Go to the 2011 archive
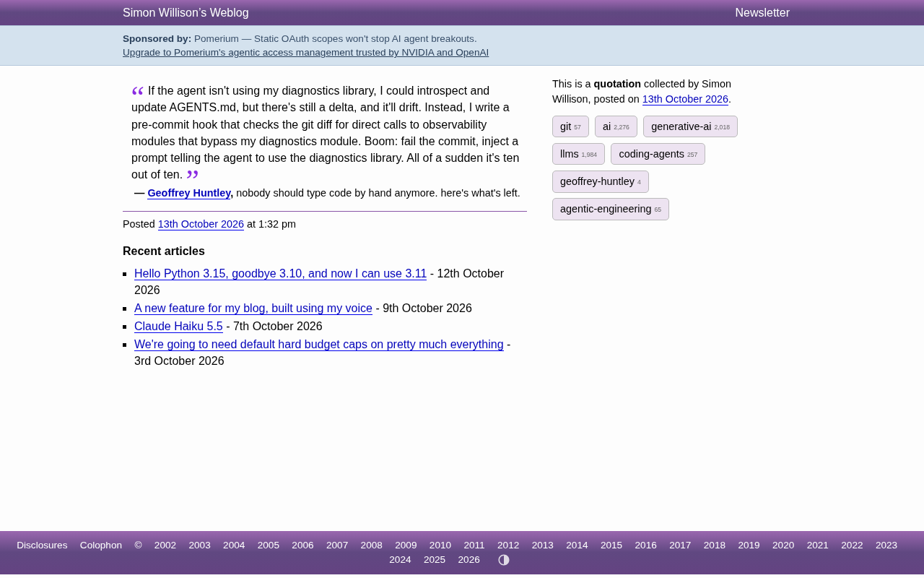 pyautogui.click(x=474, y=545)
